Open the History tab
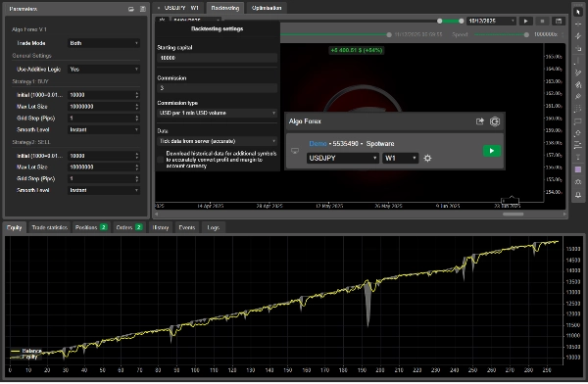Image resolution: width=588 pixels, height=384 pixels. (x=161, y=227)
